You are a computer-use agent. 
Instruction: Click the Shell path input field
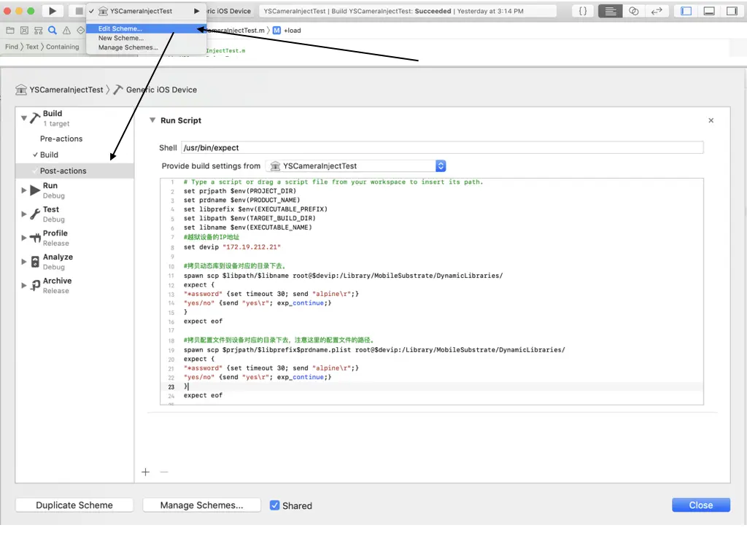(x=442, y=147)
